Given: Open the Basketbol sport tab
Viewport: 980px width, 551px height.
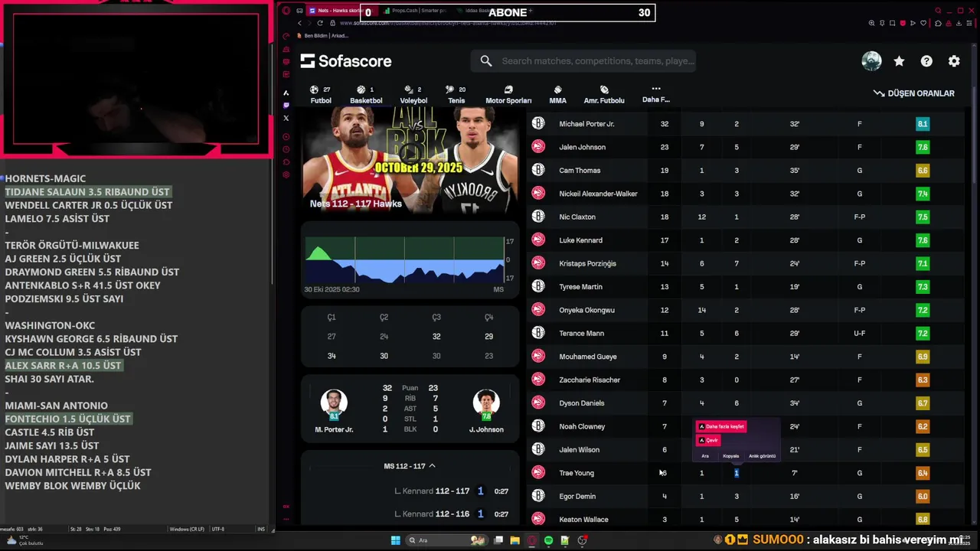Looking at the screenshot, I should pos(366,95).
